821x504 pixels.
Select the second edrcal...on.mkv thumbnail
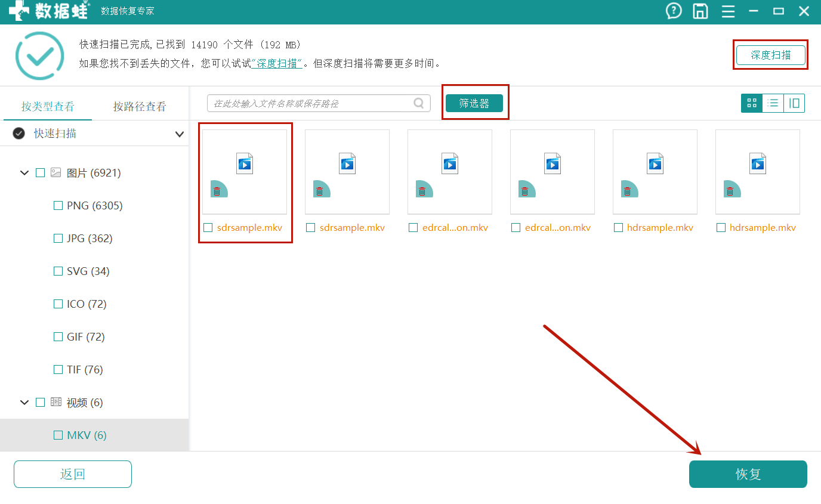click(x=553, y=172)
